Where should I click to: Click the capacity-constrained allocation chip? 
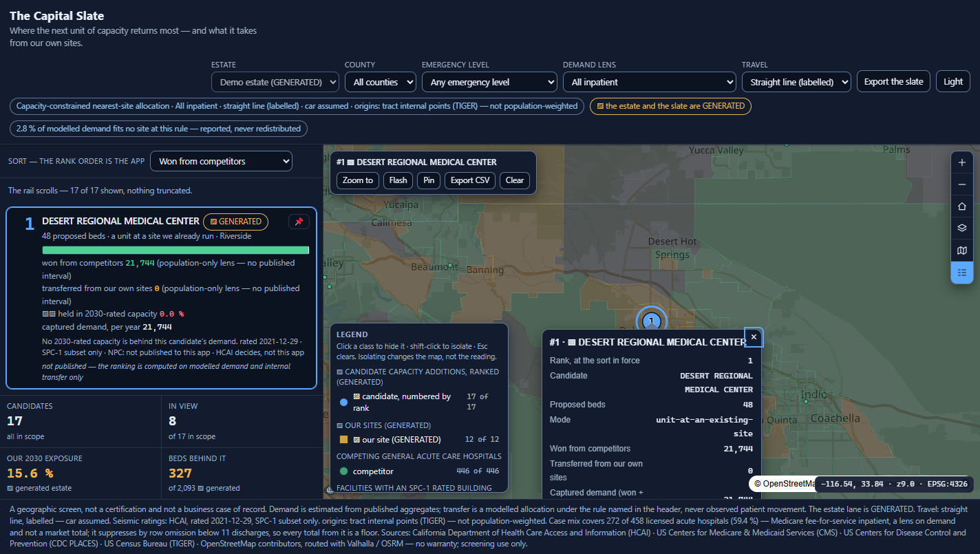[x=297, y=106]
